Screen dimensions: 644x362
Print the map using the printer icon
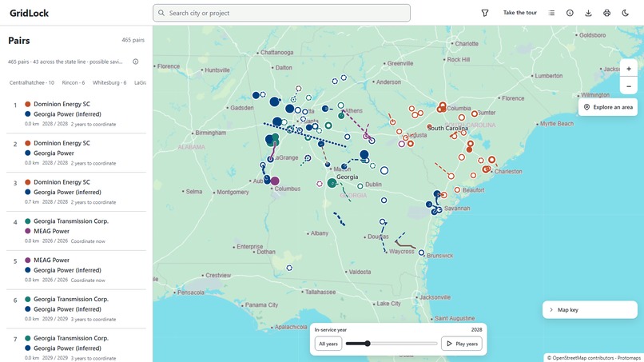(606, 13)
